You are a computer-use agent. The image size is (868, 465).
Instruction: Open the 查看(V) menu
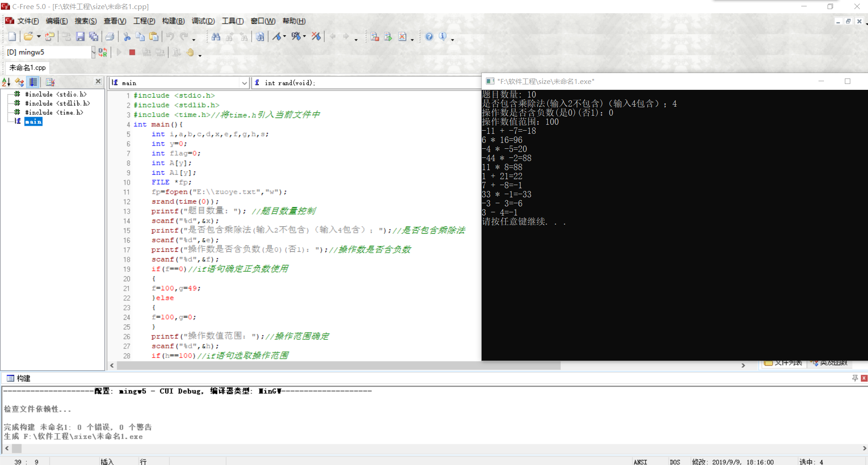[x=115, y=21]
